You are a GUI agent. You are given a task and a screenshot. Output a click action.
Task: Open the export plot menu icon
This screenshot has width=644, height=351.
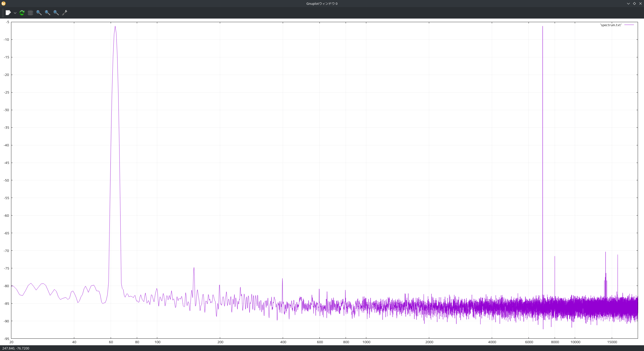8,13
